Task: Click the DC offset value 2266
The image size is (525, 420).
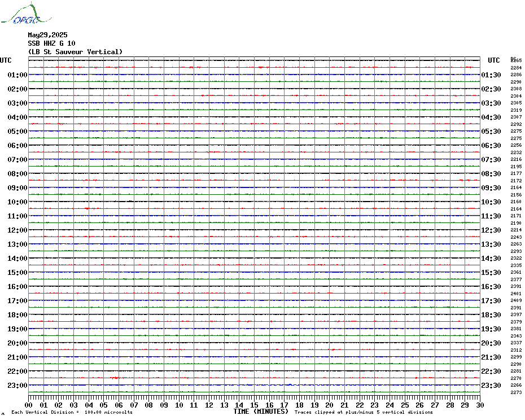Action: [516, 385]
